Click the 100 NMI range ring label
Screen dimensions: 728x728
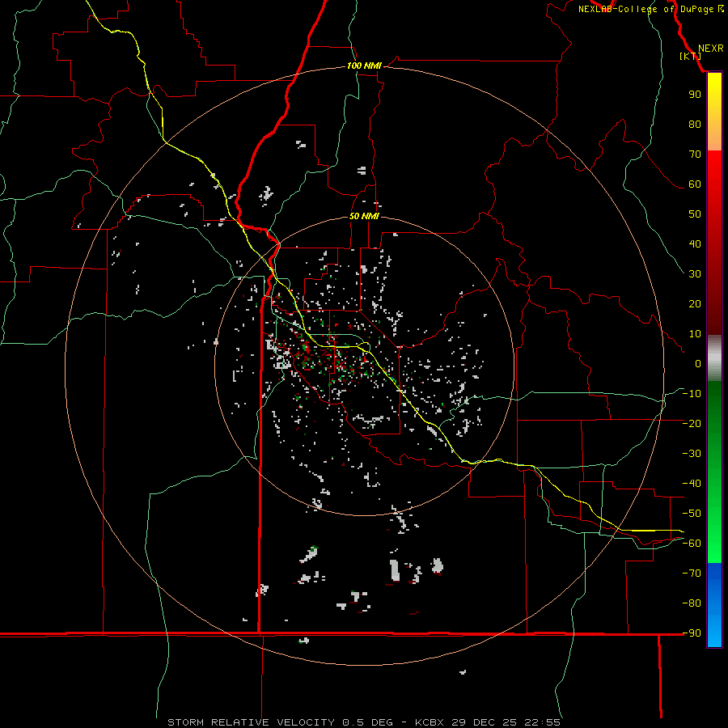pos(364,66)
